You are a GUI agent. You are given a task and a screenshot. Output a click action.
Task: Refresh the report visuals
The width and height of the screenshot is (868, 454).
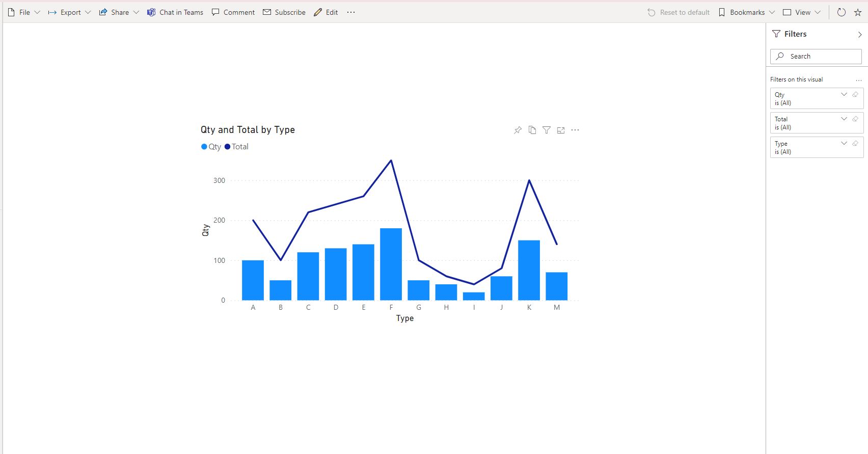tap(842, 12)
